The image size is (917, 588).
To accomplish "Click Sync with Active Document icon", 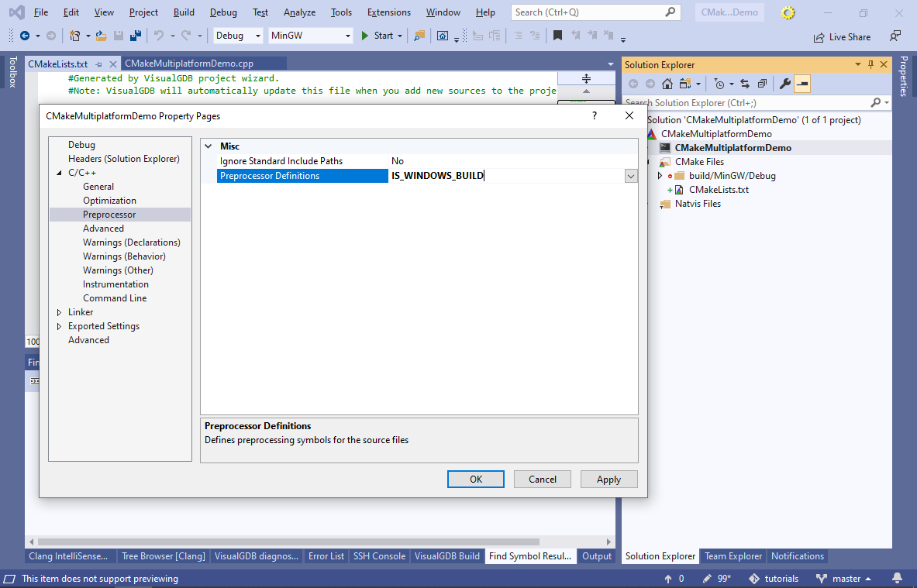I will click(x=745, y=84).
